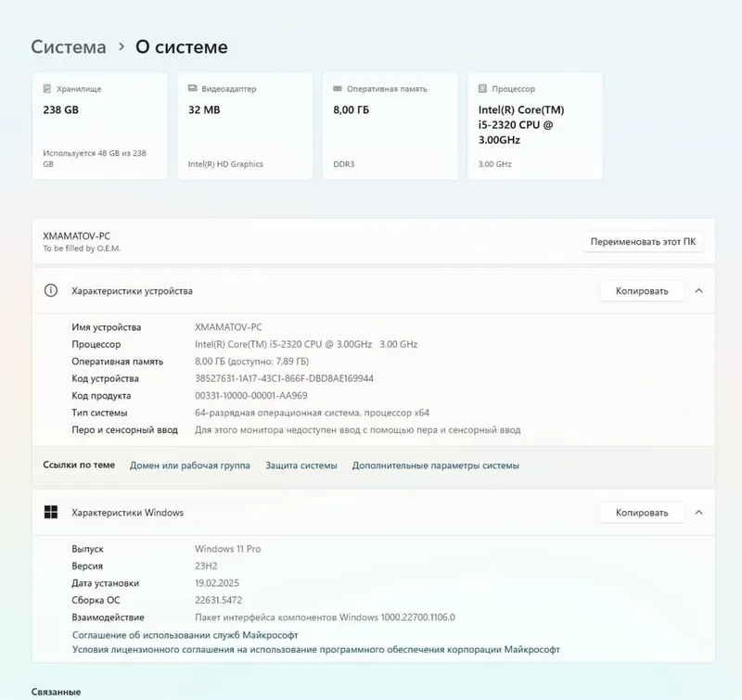Screen dimensions: 742x700
Task: Collapse Характеристики Windows section
Action: coord(699,512)
